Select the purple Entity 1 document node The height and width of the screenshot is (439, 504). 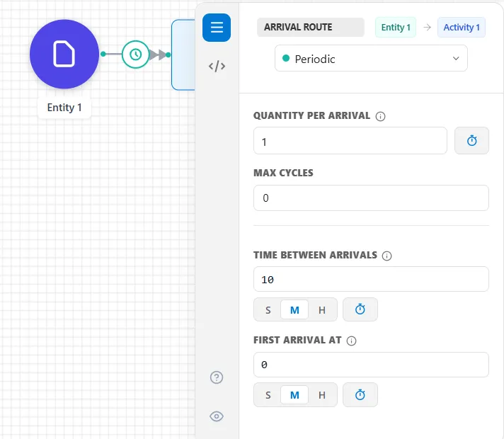(64, 54)
